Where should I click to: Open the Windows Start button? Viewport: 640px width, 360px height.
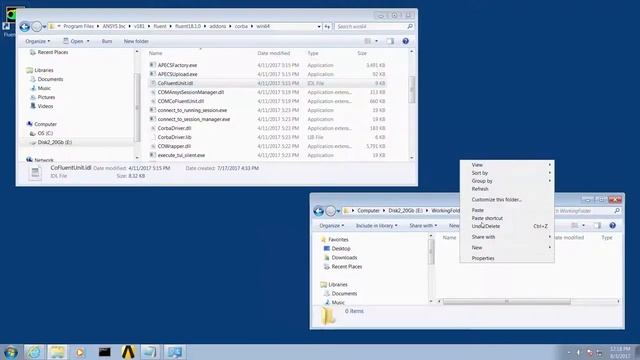point(10,352)
